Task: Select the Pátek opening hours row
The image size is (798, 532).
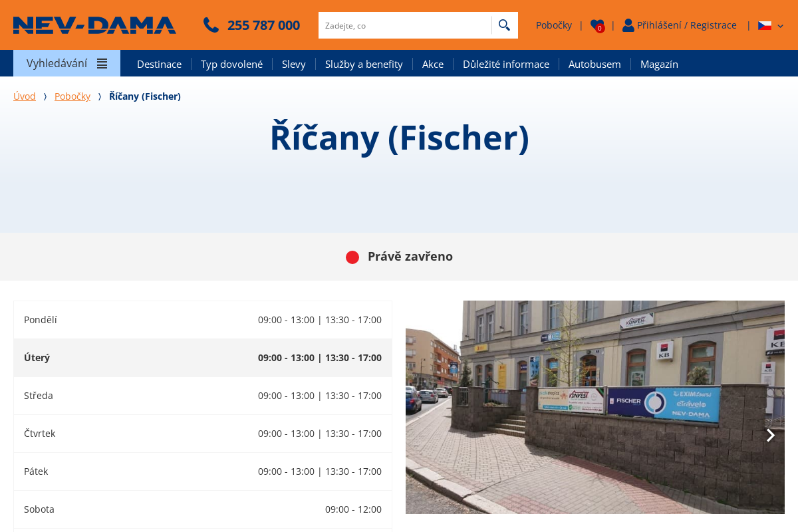Action: [203, 471]
